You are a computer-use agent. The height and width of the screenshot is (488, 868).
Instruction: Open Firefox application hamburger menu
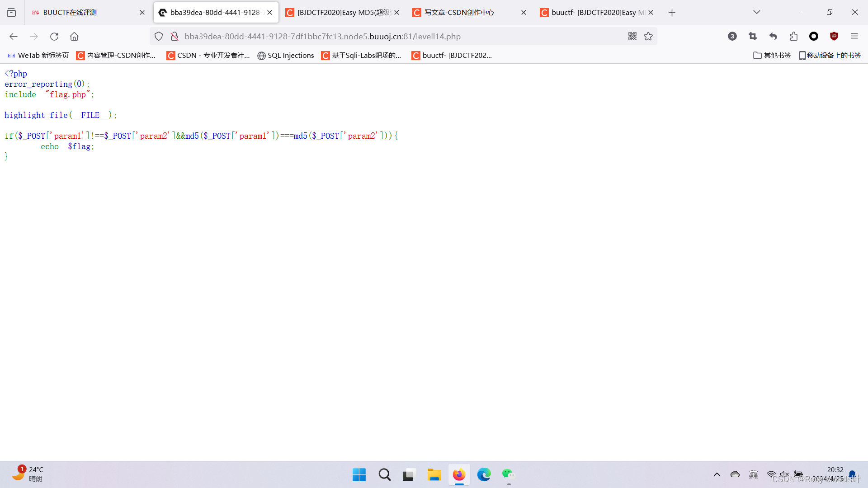[x=854, y=37]
